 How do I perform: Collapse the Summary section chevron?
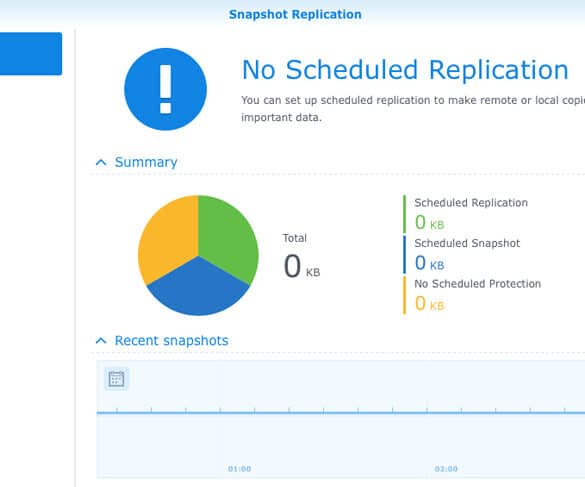tap(101, 162)
